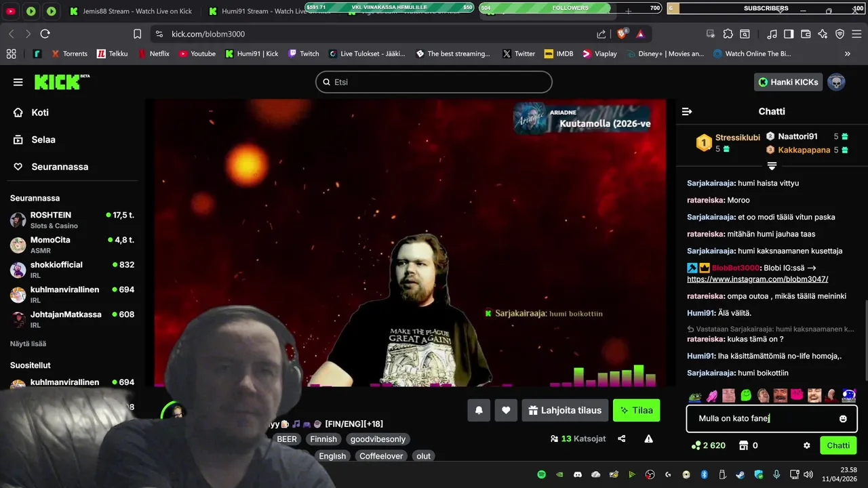Bookmark this page icon in address bar

coord(138,34)
